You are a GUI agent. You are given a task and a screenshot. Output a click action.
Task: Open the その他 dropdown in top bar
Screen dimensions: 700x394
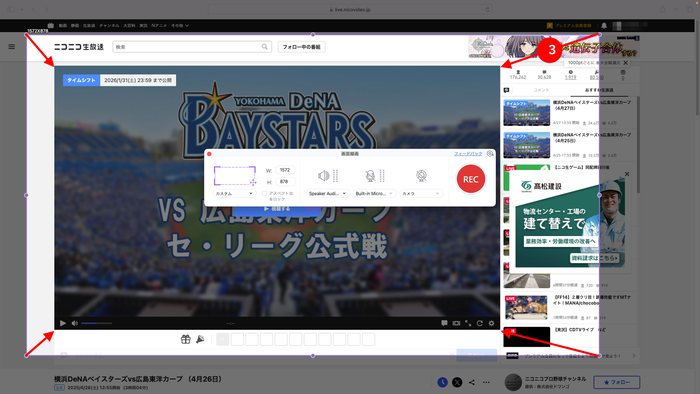pos(180,25)
